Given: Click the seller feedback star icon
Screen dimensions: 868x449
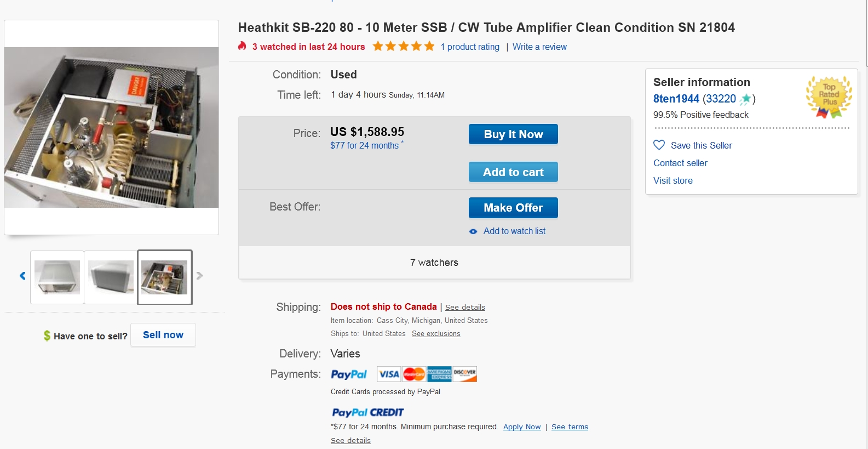Looking at the screenshot, I should tap(745, 99).
